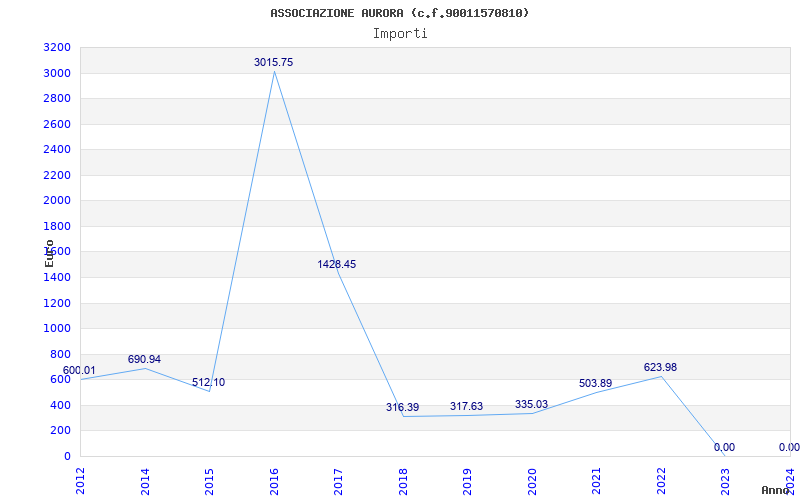The height and width of the screenshot is (500, 800).
Task: Click the 2019 x-axis year label
Action: coord(467,481)
